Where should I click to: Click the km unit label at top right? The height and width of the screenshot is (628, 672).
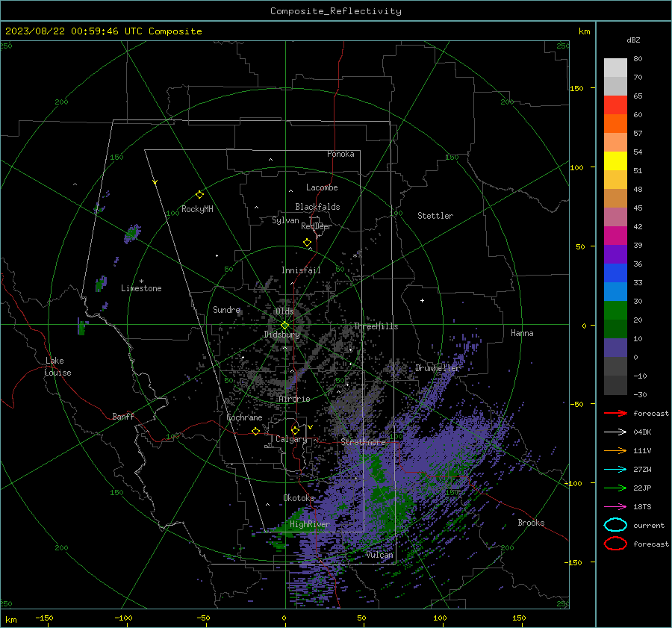(x=584, y=31)
